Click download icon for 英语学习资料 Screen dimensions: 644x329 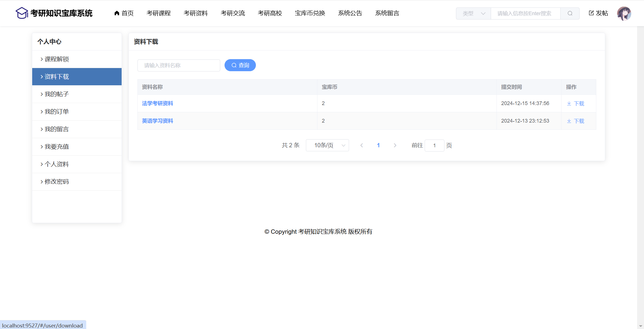pos(569,121)
